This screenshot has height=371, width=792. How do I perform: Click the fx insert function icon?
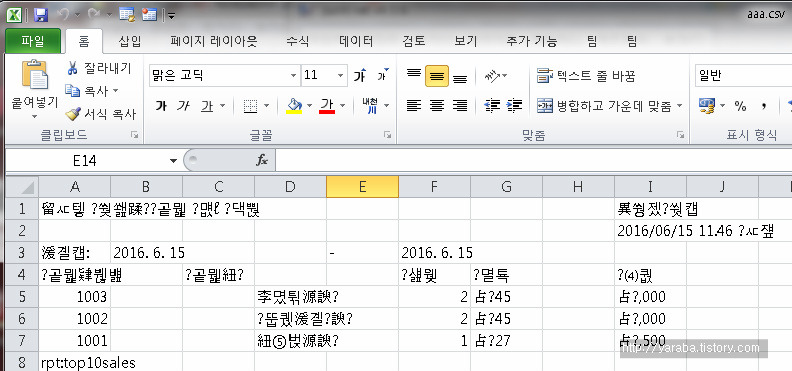[262, 161]
